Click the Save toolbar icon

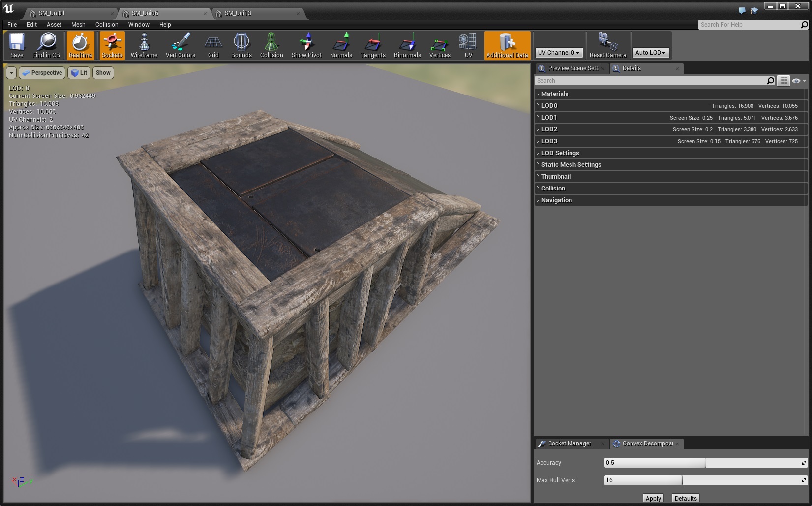pyautogui.click(x=17, y=45)
